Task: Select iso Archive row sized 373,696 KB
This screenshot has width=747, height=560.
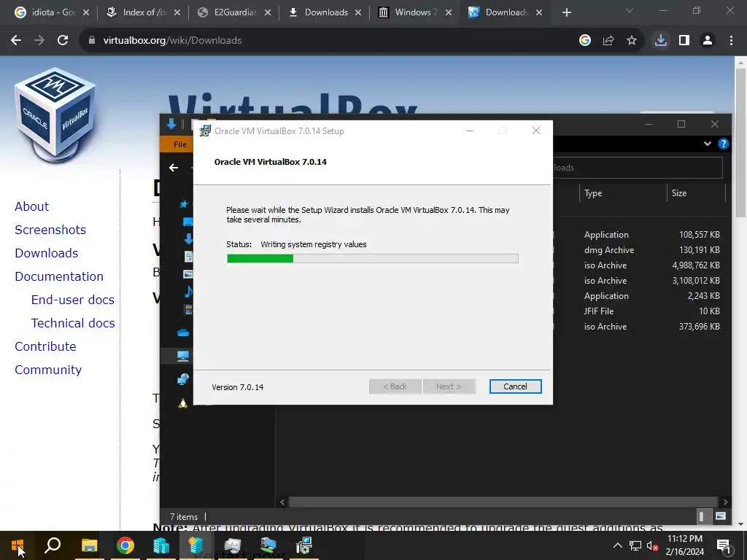Action: [x=638, y=326]
